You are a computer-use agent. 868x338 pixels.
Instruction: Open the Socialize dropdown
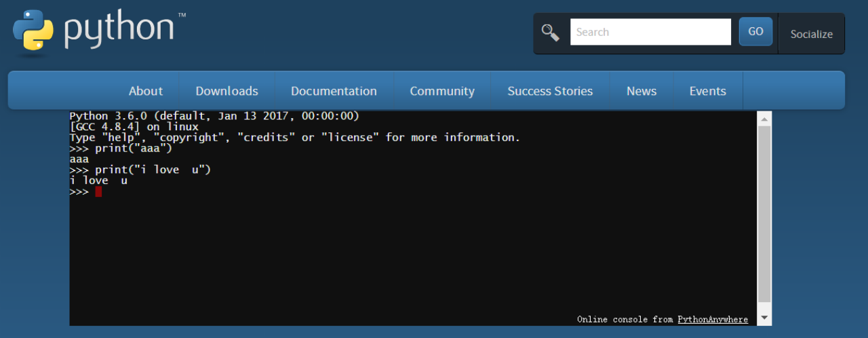(x=811, y=34)
